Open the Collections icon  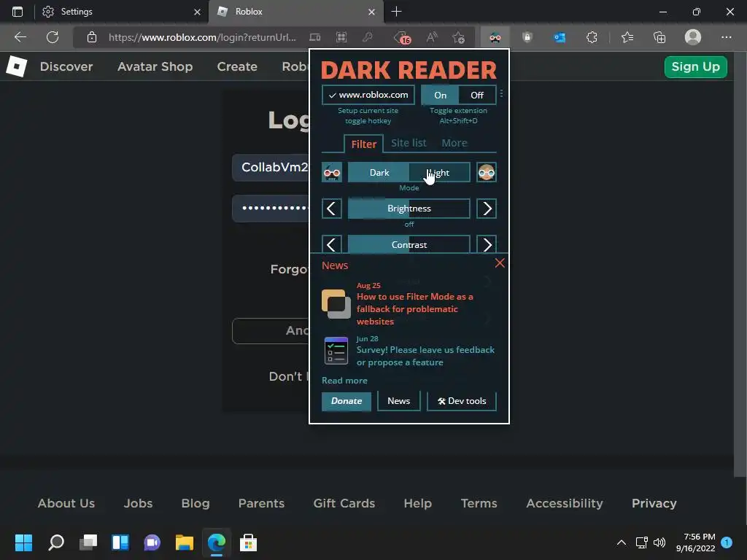[659, 37]
